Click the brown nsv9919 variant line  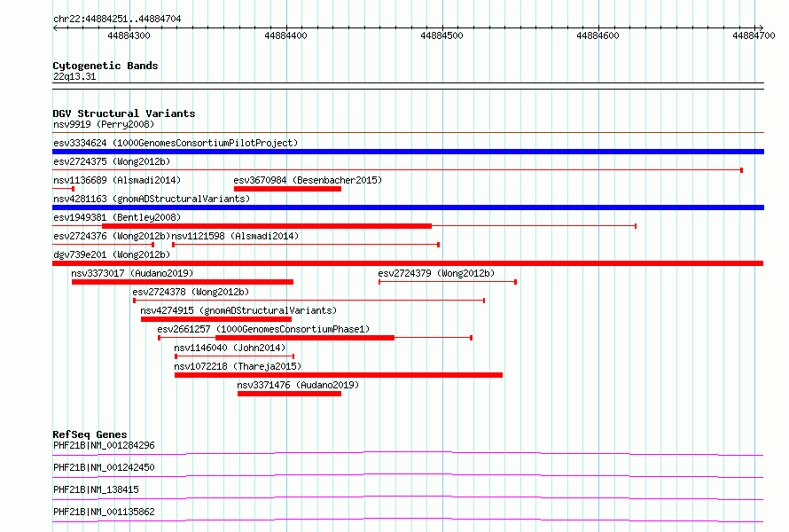(408, 133)
